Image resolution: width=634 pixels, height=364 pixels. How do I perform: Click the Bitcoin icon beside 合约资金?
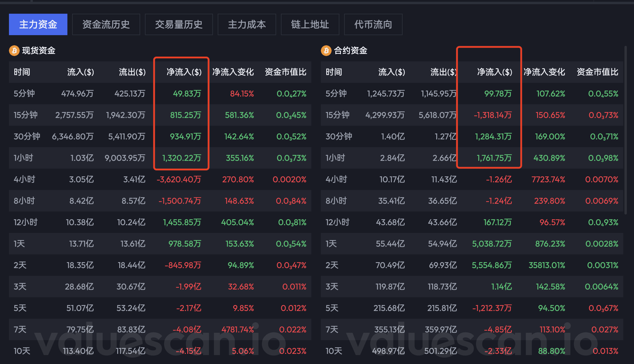click(x=326, y=51)
